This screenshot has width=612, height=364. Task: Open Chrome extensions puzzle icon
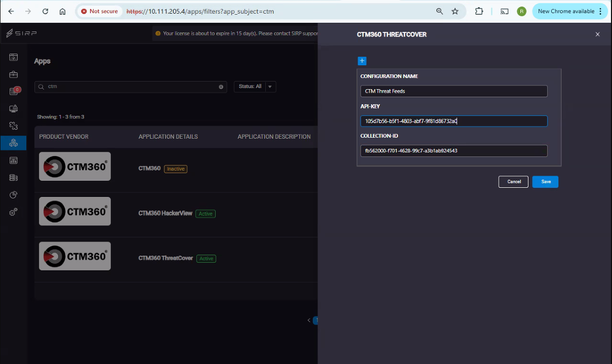(x=479, y=11)
